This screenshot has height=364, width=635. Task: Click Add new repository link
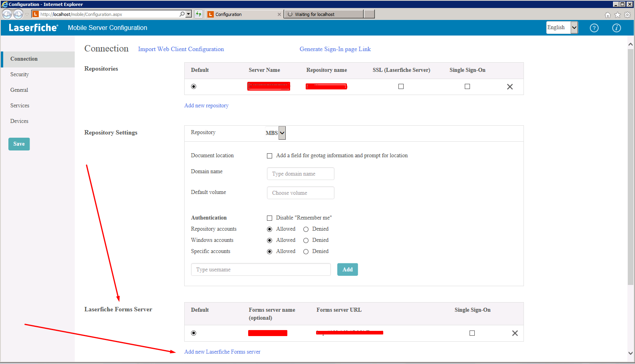click(x=207, y=106)
